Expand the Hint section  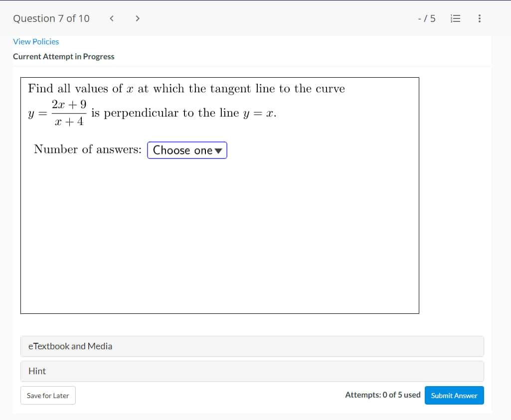[252, 371]
